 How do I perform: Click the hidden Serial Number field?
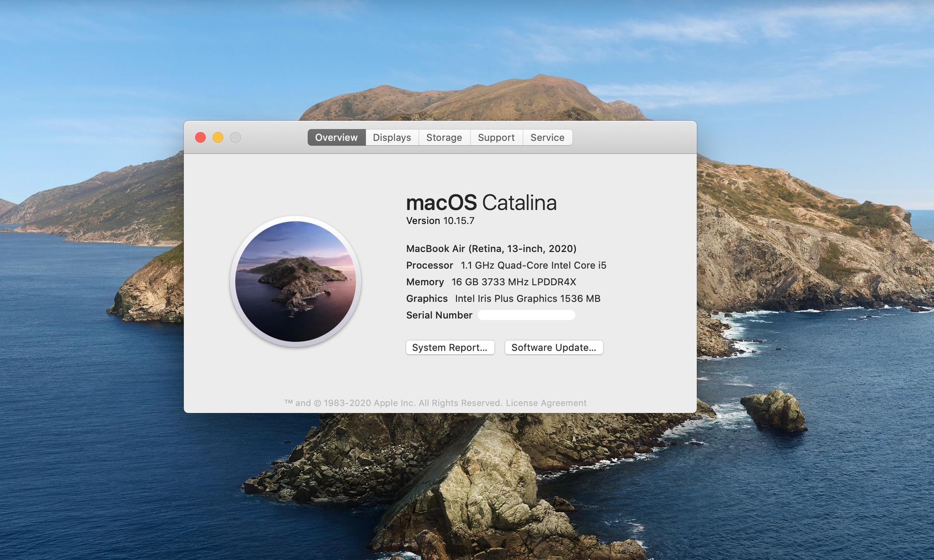[526, 315]
